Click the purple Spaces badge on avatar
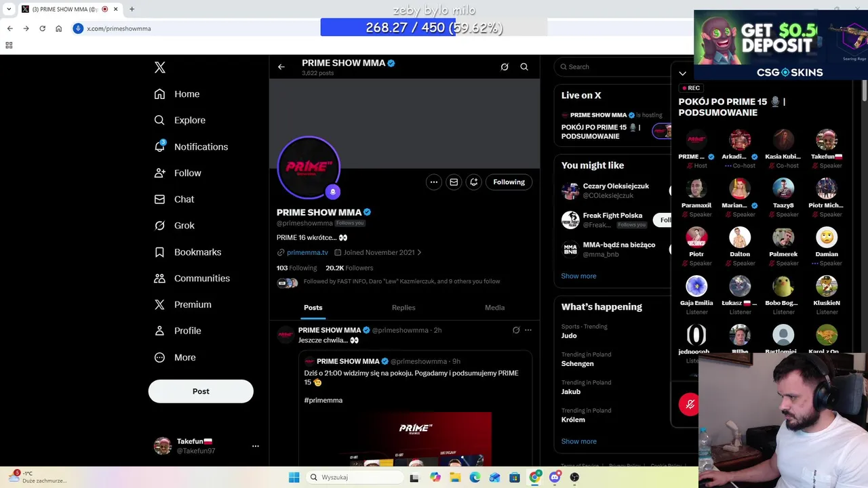The height and width of the screenshot is (488, 868). (x=332, y=192)
